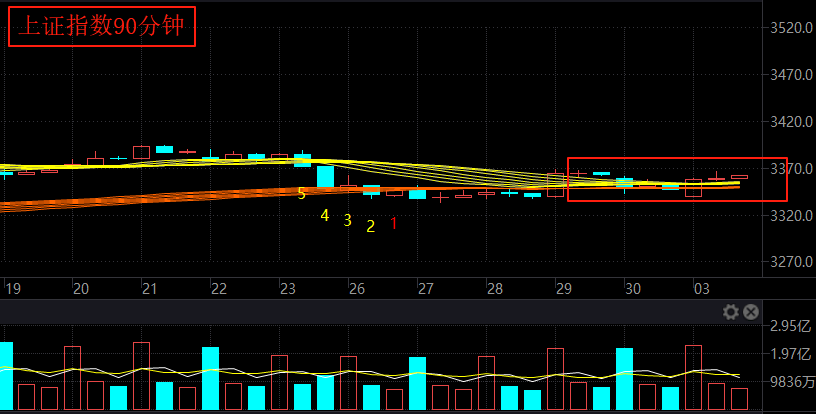Select the tall red volume bar at date 21

click(142, 376)
